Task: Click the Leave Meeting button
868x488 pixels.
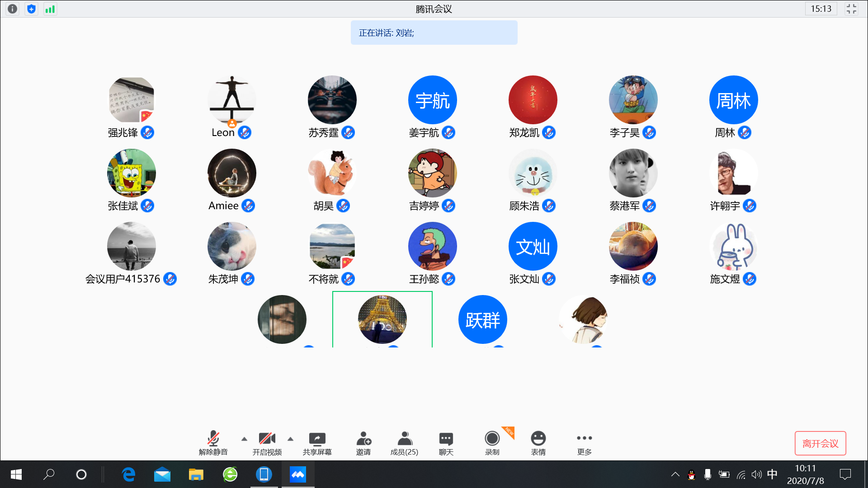Action: 820,443
